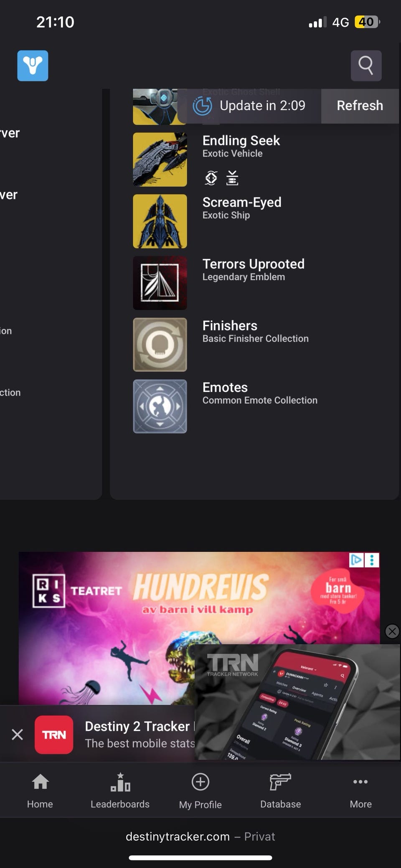
Task: Switch to the Leaderboards tab
Action: pos(120,791)
